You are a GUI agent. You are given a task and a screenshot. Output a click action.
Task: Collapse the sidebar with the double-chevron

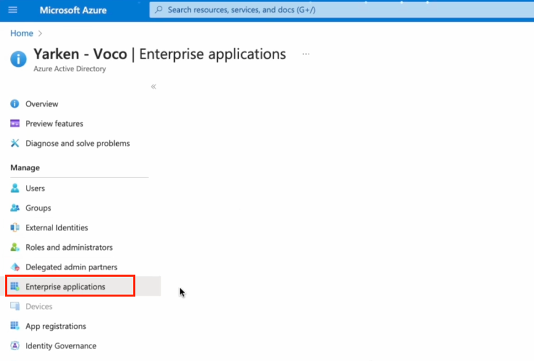[154, 86]
